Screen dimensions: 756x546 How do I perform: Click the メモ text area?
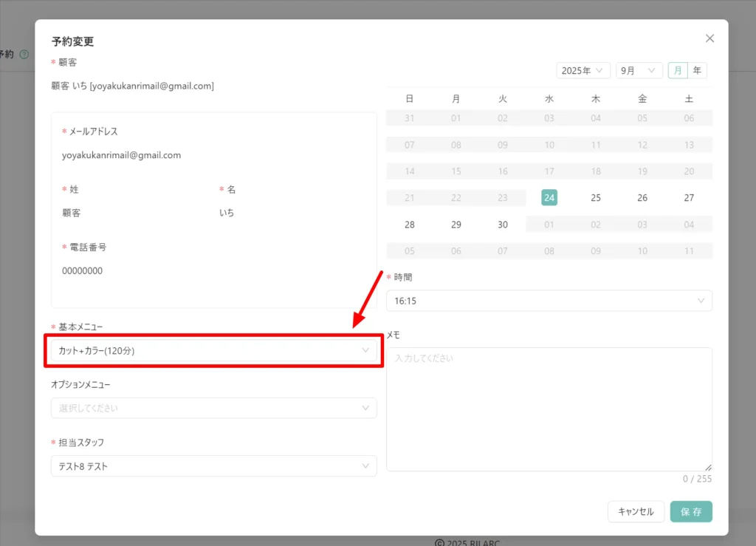549,409
